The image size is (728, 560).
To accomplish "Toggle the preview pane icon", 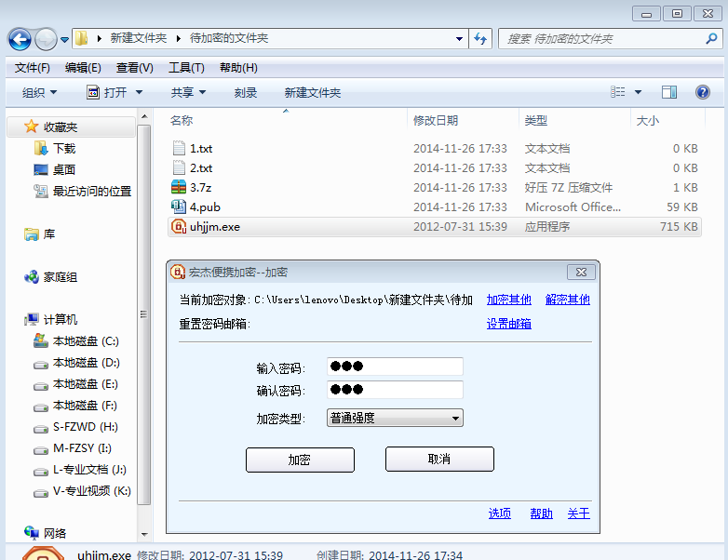I will [669, 92].
